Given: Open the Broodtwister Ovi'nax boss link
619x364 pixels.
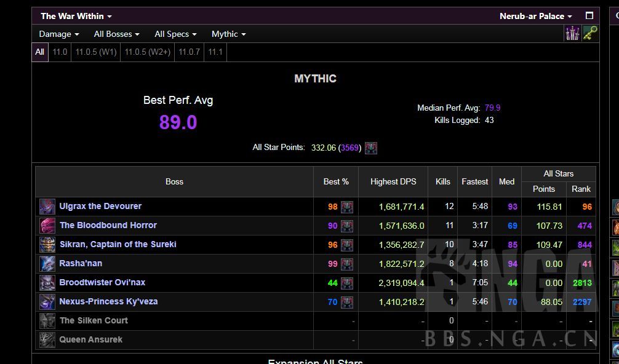Looking at the screenshot, I should pos(102,282).
